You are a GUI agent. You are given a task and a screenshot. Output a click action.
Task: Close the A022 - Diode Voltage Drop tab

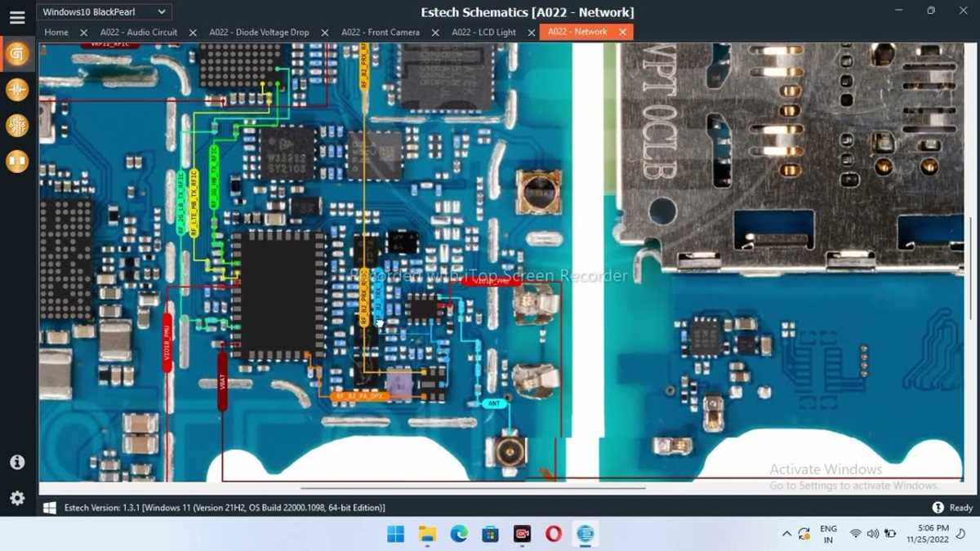[324, 33]
